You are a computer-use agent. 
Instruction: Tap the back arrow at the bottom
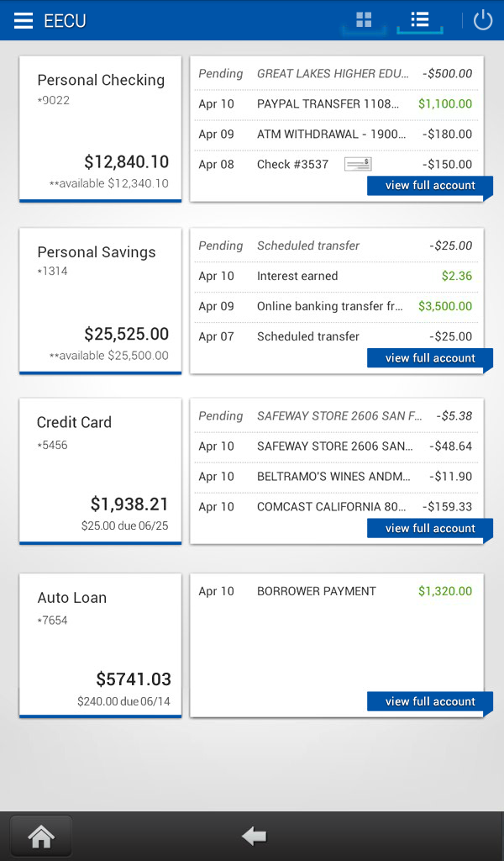pos(253,835)
